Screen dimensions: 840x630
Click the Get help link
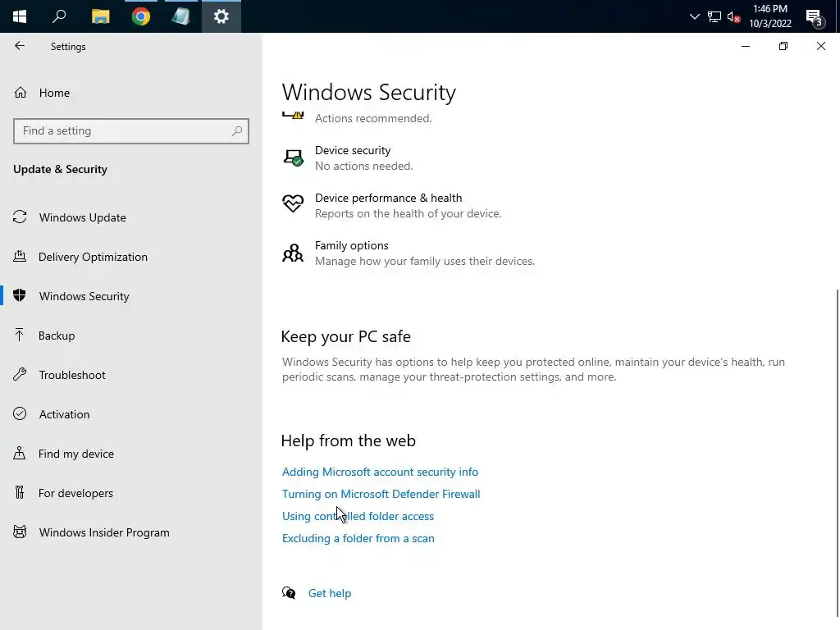point(330,593)
